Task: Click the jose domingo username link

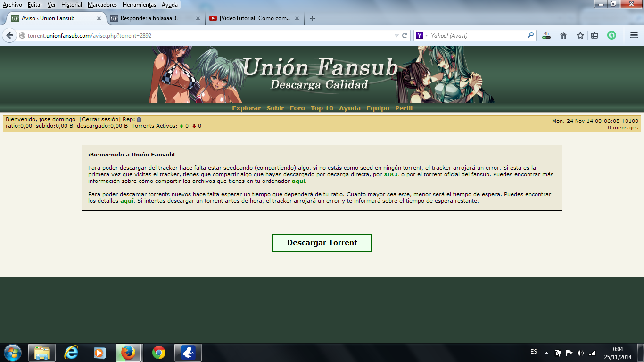Action: pos(57,120)
